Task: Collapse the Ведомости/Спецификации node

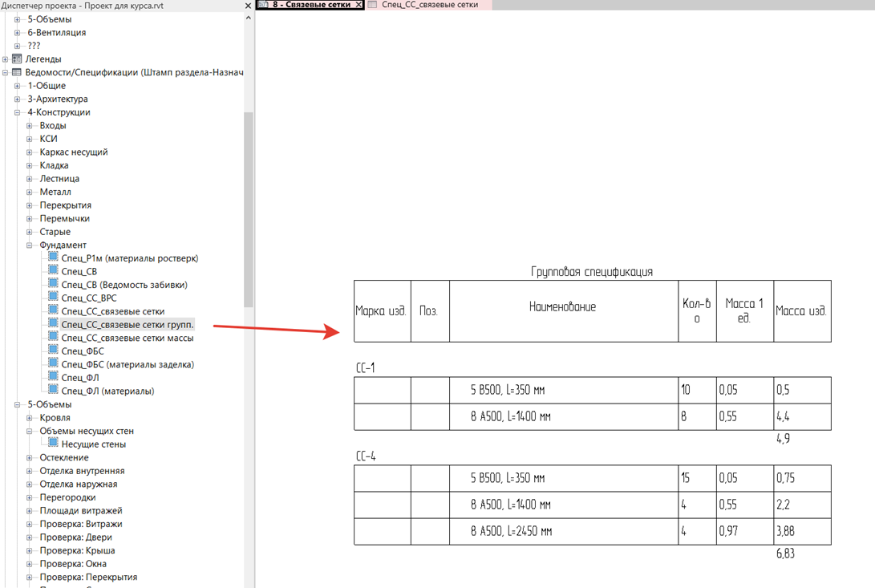Action: [5, 72]
